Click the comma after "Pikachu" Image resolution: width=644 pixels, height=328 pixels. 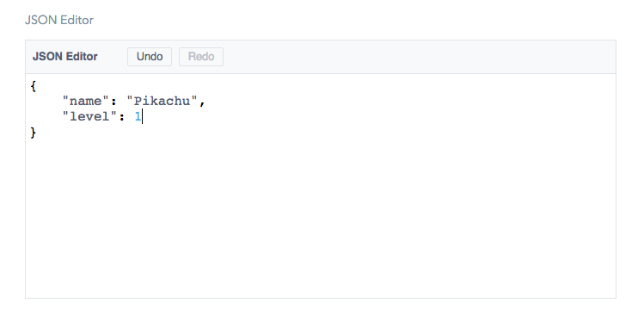202,102
